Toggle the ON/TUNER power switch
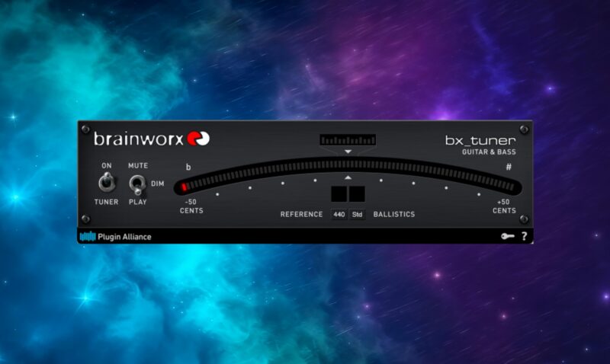 (x=106, y=183)
